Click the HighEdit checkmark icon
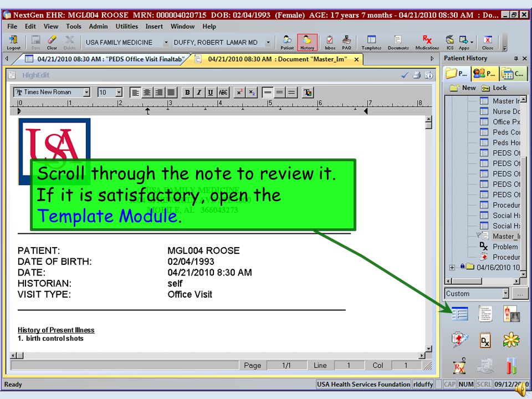This screenshot has height=399, width=532. pos(405,75)
